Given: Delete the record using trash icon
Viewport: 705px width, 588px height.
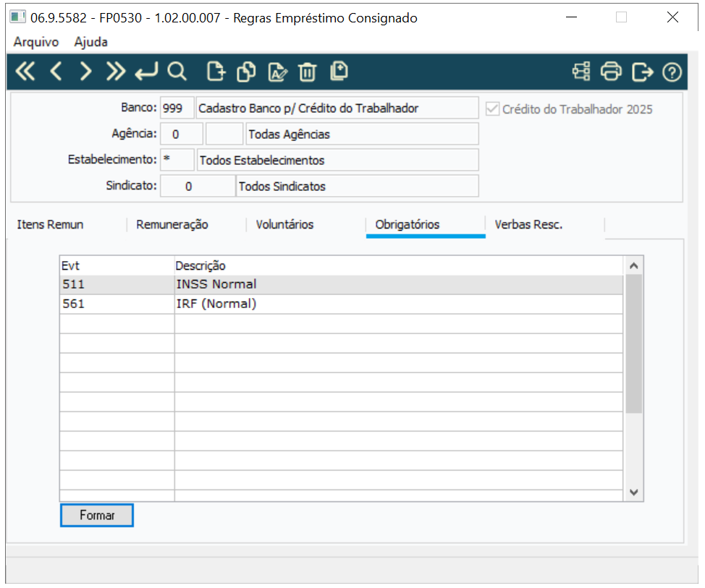Looking at the screenshot, I should pos(308,72).
